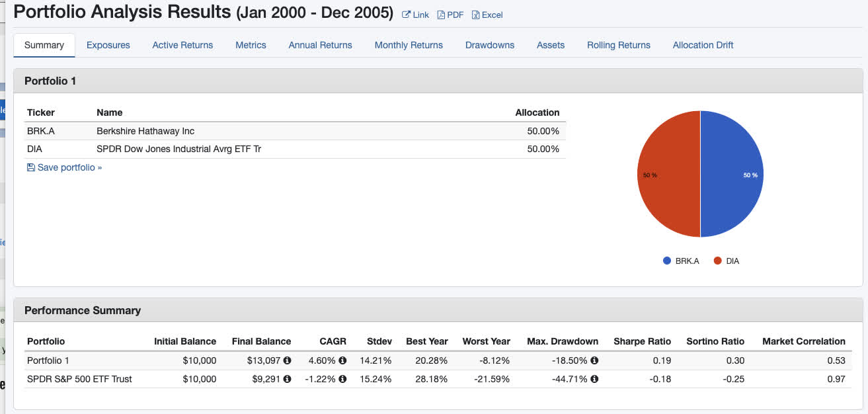Save the portfolio via Save portfolio link

pos(65,167)
